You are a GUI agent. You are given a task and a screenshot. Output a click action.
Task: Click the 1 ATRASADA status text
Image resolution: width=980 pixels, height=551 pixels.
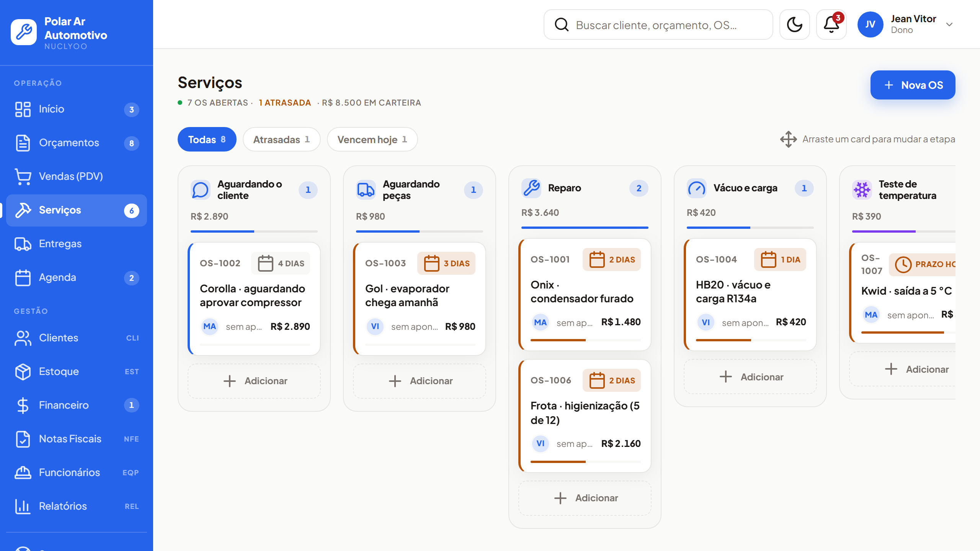(285, 103)
